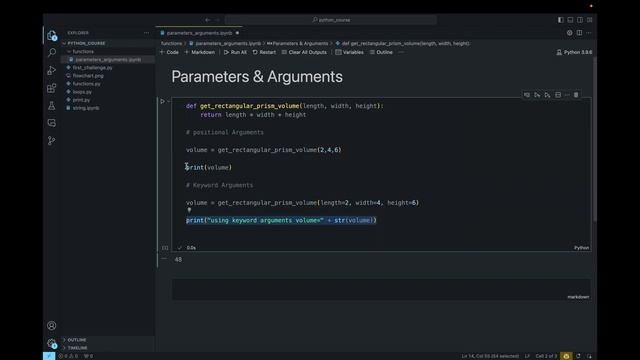Toggle the bottom panel visibility
The image size is (640, 360).
[570, 20]
